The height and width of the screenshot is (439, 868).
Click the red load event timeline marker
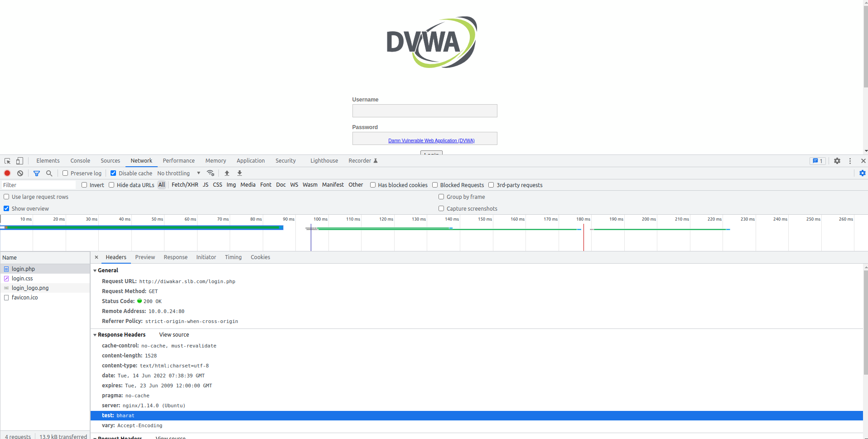click(x=583, y=237)
